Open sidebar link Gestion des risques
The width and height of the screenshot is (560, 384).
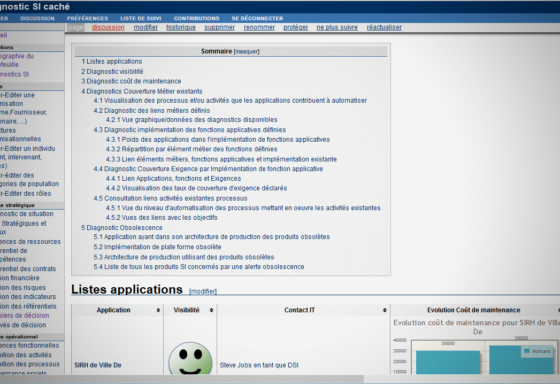(x=23, y=288)
